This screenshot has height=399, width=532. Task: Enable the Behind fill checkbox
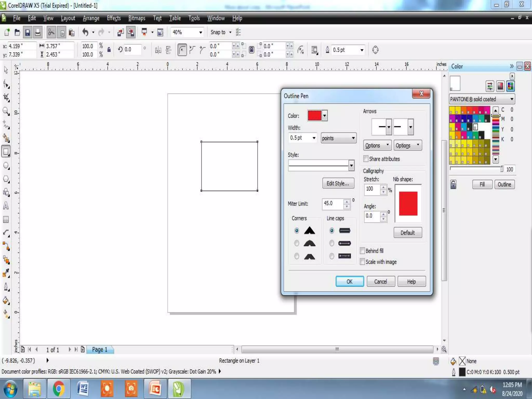click(x=362, y=251)
